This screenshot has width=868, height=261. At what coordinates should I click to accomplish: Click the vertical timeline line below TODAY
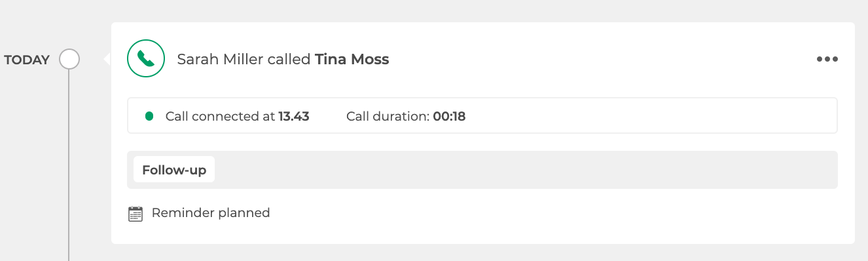69,164
